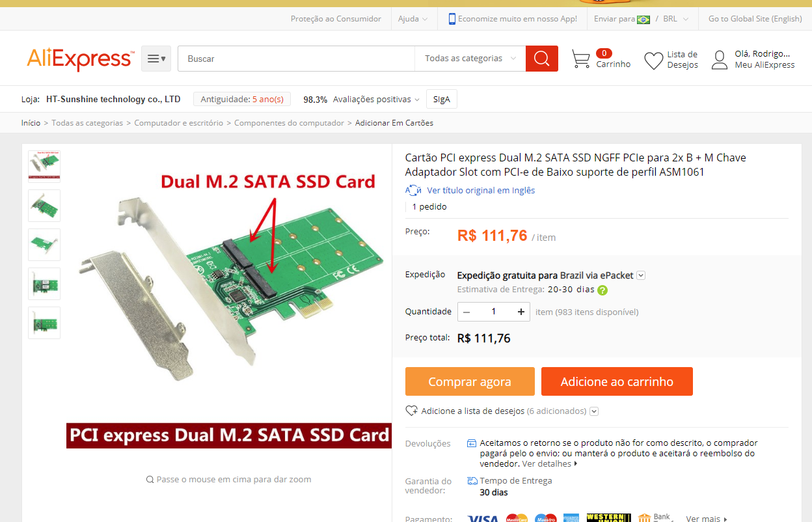Image resolution: width=812 pixels, height=522 pixels.
Task: Increase quantity with the plus button
Action: tap(521, 312)
